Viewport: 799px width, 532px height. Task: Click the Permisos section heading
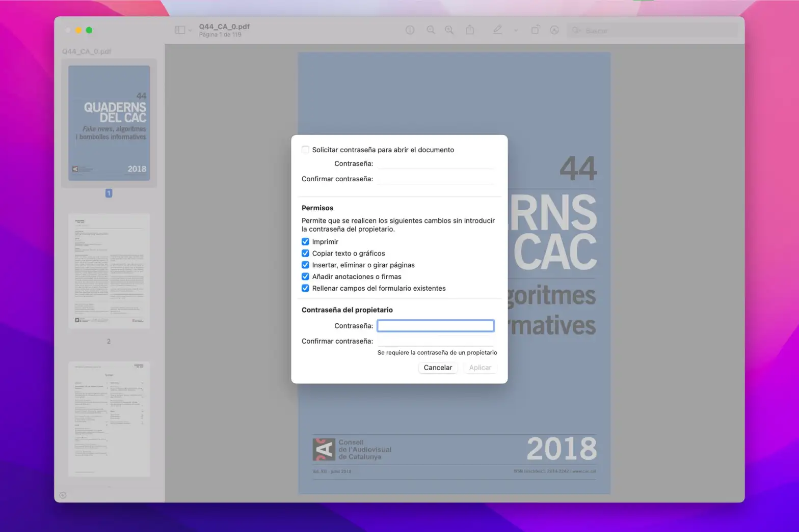317,208
